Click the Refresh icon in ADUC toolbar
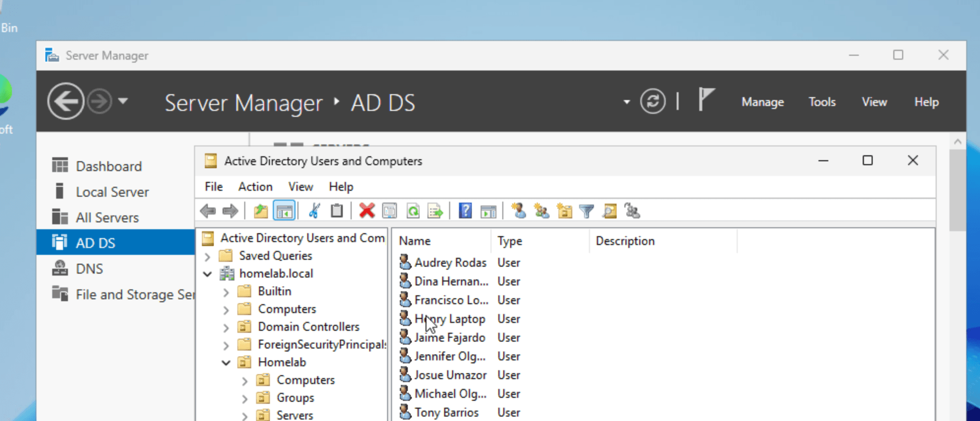980x421 pixels. pos(413,211)
